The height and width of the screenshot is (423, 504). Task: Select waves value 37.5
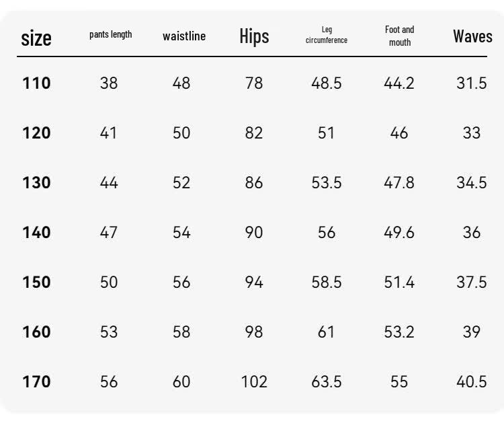pos(472,282)
